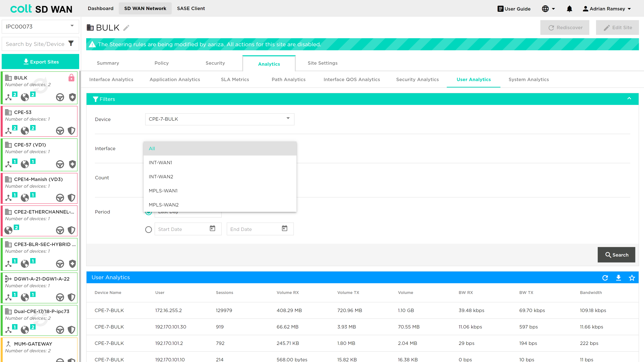Click the steering wheel icon on CPE3-BLR-SEC-HYBRID
The height and width of the screenshot is (362, 644).
(x=60, y=264)
